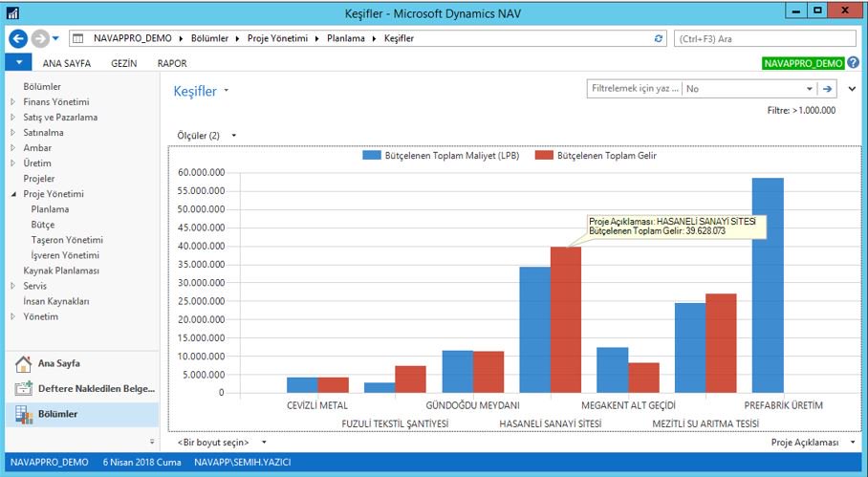Expand the Satınalma tree node

point(13,132)
